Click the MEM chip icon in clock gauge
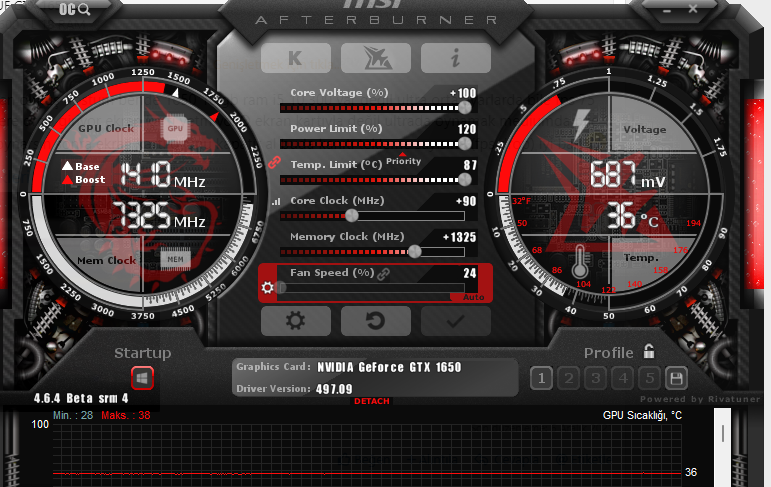Viewport: 771px width, 487px height. point(175,259)
